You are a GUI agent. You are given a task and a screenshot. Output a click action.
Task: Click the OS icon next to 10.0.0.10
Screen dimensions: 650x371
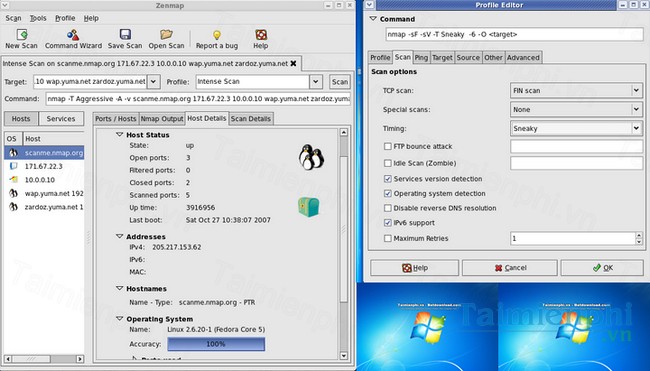pos(13,179)
